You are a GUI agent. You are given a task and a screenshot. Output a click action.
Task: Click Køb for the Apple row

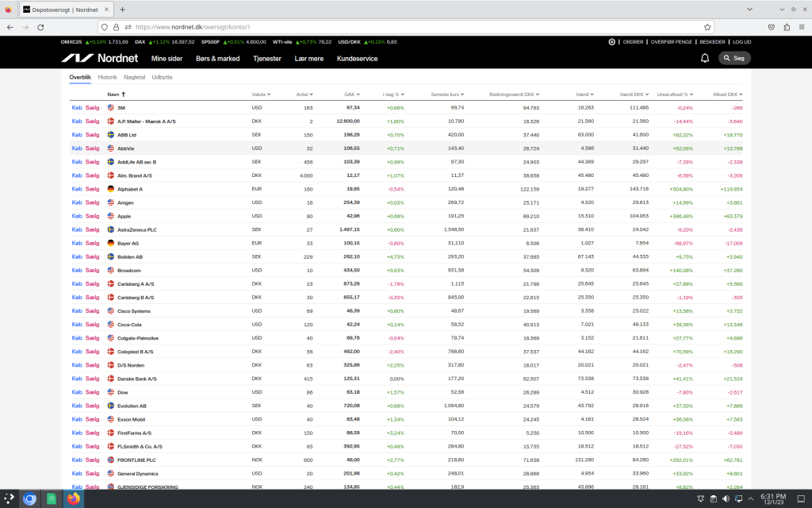point(77,216)
